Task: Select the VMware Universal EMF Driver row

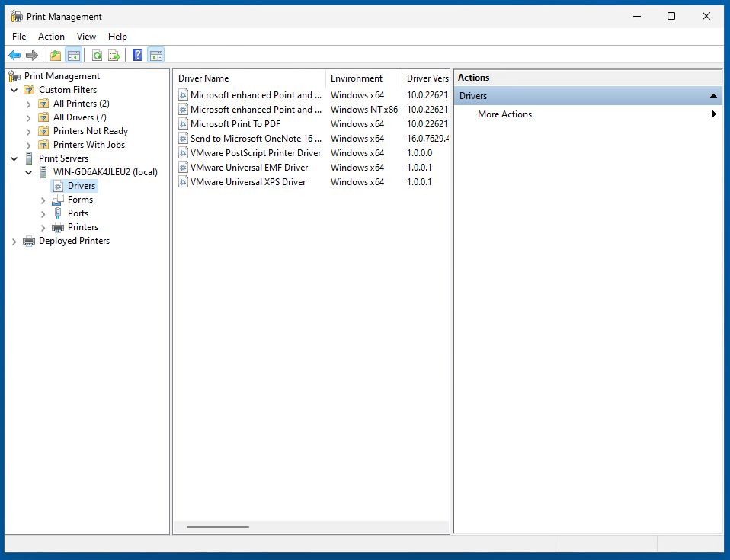Action: tap(312, 168)
